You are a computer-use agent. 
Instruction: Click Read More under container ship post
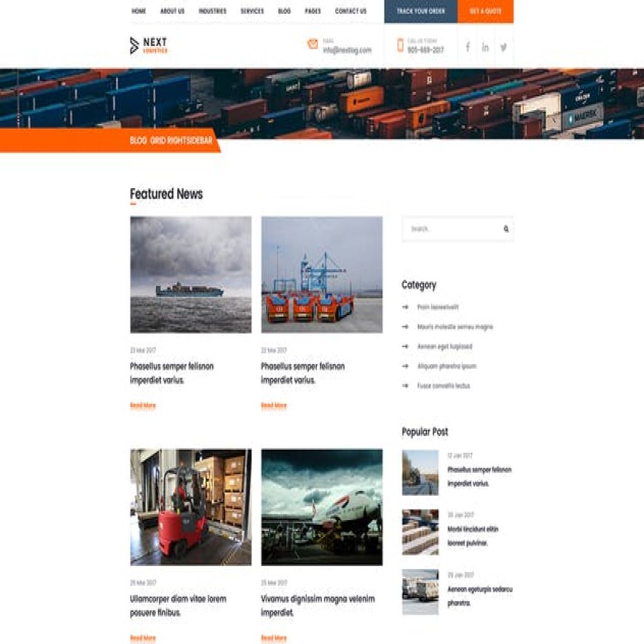[x=143, y=406]
